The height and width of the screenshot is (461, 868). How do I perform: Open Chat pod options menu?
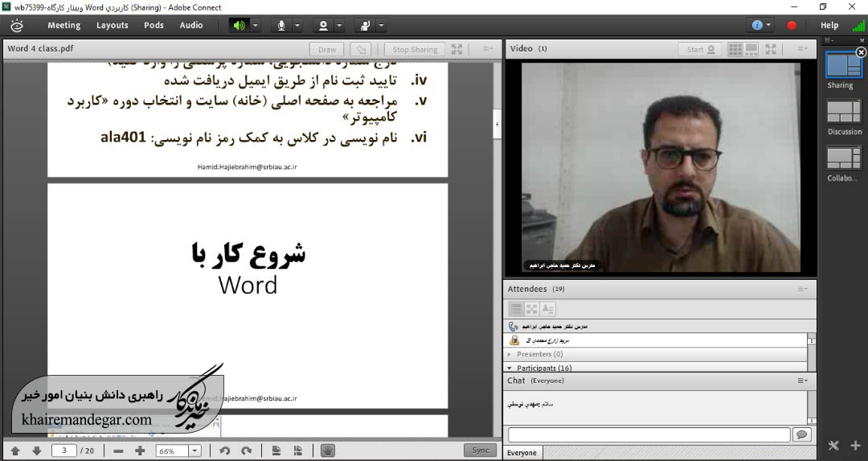(802, 381)
